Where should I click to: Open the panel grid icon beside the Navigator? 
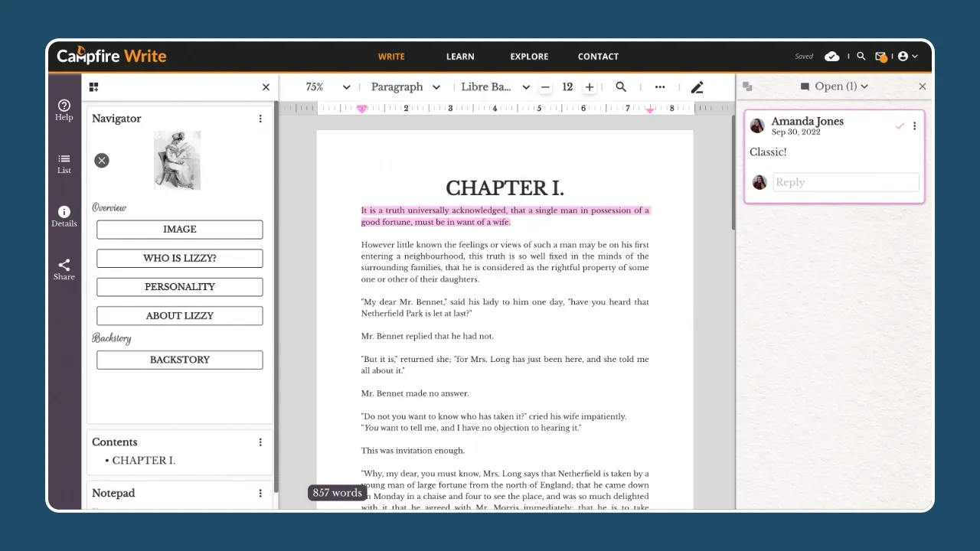point(93,86)
